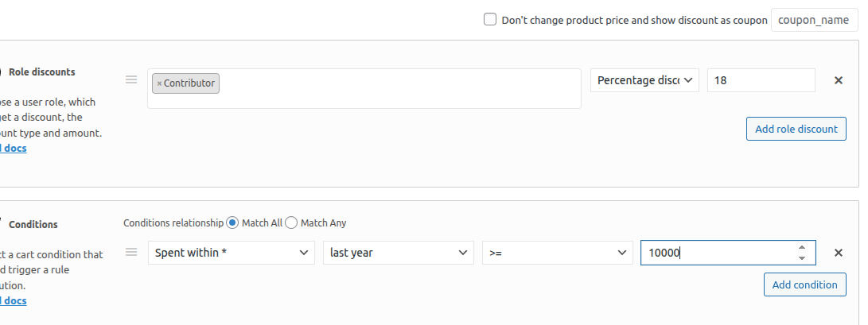Open the Spent within condition type dropdown
Viewport: 868px width, 325px height.
[x=231, y=253]
